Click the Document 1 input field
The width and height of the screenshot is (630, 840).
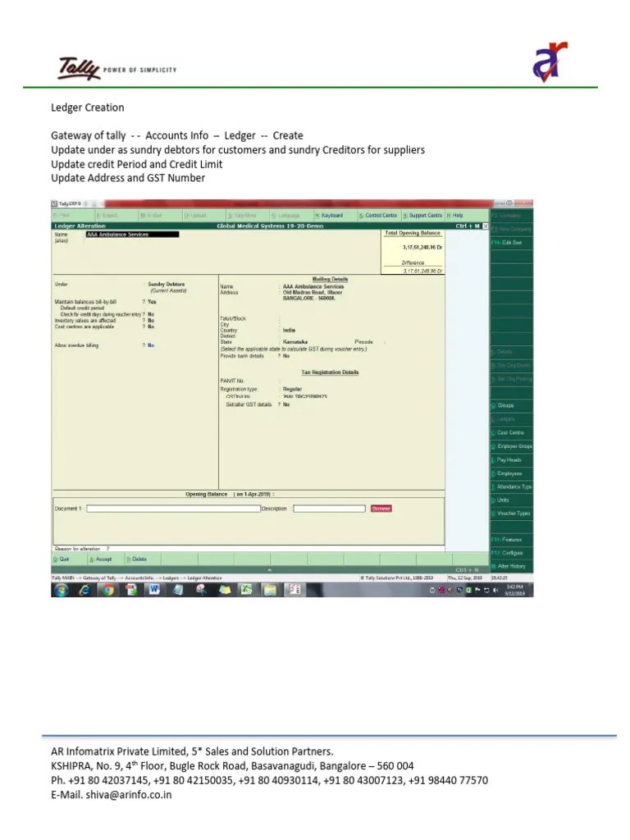[174, 509]
